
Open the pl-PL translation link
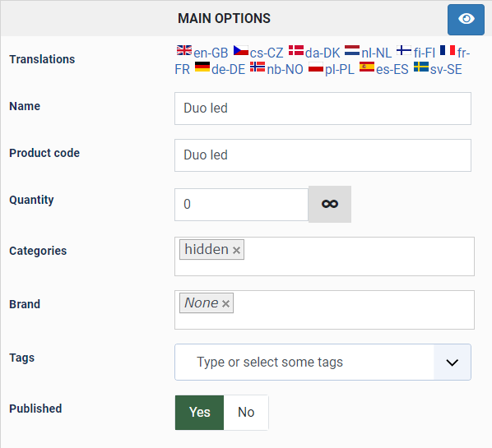332,69
